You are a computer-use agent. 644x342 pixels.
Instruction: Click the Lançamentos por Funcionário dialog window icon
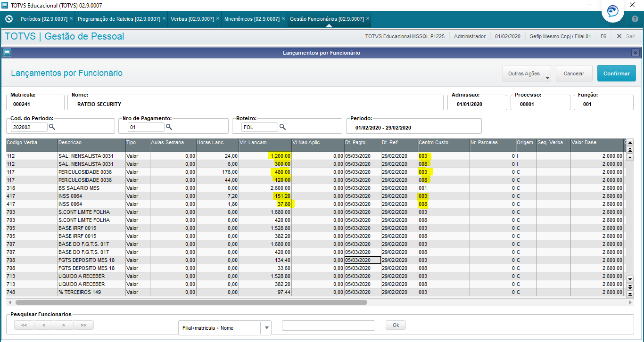pyautogui.click(x=7, y=53)
